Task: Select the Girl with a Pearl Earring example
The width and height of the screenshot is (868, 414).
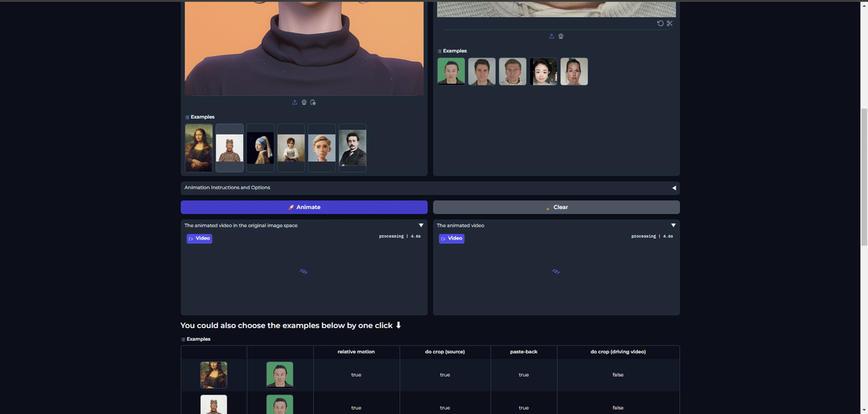Action: pyautogui.click(x=260, y=148)
